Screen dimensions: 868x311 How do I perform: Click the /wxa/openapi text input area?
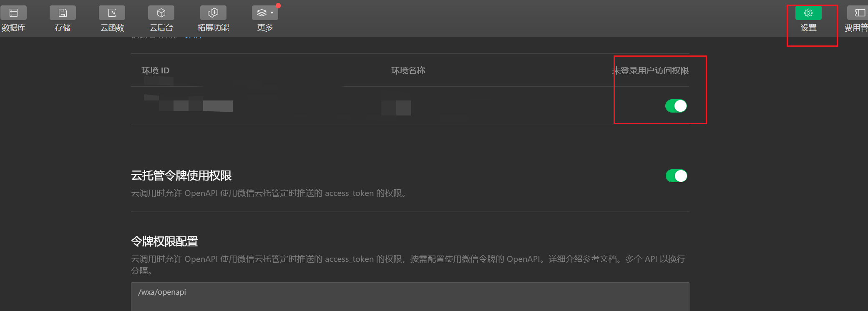coord(410,296)
